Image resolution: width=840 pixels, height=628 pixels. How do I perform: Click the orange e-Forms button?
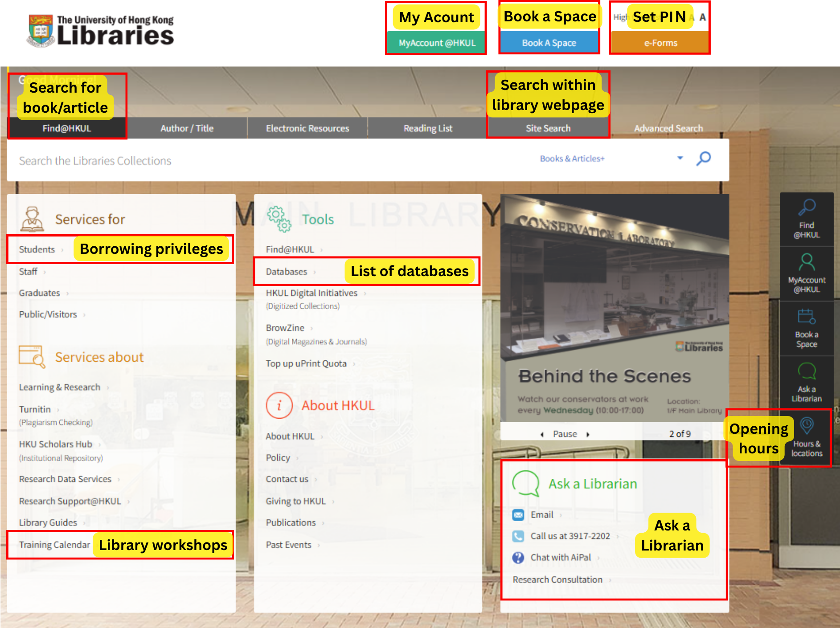coord(660,43)
